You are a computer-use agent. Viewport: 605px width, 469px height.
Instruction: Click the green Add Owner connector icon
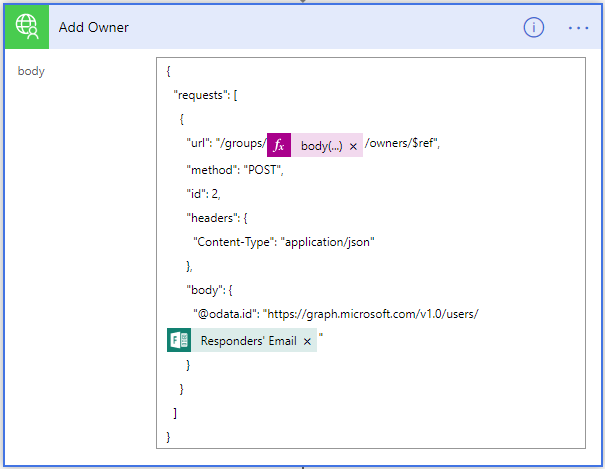coord(27,27)
